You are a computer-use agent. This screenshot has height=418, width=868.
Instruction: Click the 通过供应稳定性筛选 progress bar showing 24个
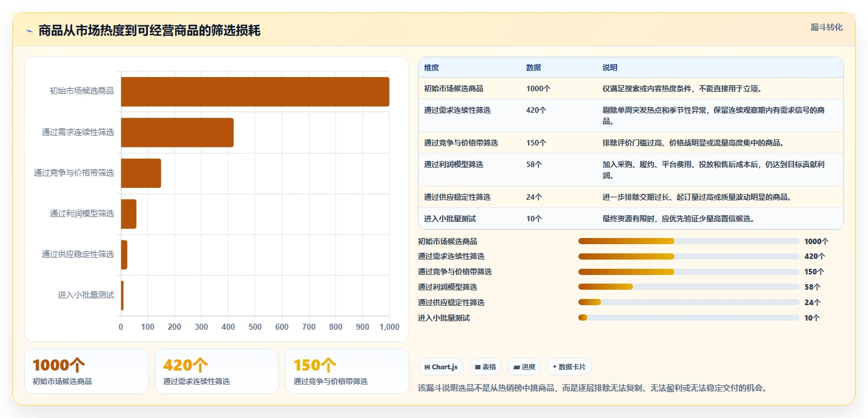click(689, 302)
